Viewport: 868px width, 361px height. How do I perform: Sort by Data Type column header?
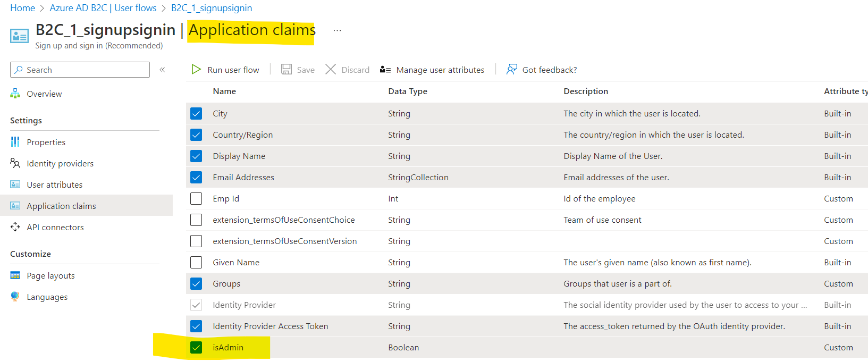coord(408,91)
